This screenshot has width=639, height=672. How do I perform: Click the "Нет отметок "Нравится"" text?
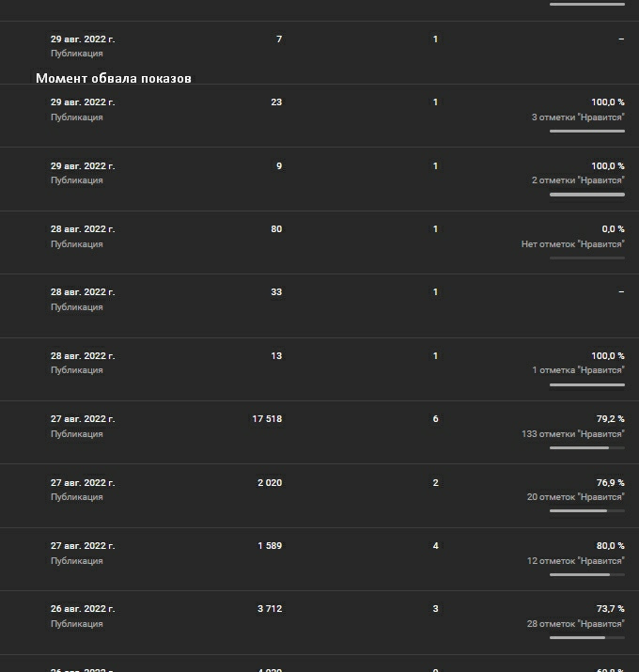[572, 244]
